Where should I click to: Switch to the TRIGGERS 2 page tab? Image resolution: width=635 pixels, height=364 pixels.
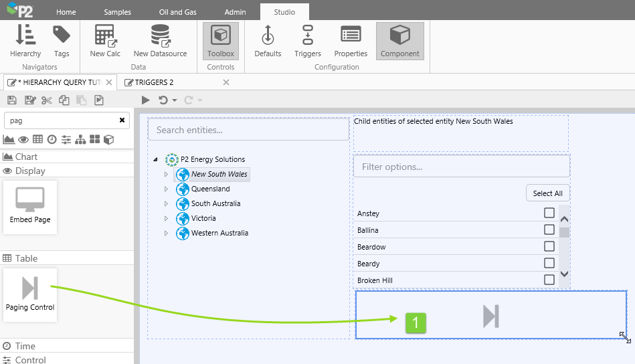(x=154, y=82)
